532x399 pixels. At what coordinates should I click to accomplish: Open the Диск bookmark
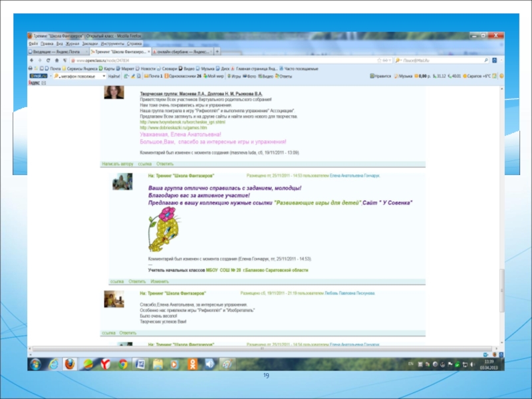pos(223,68)
